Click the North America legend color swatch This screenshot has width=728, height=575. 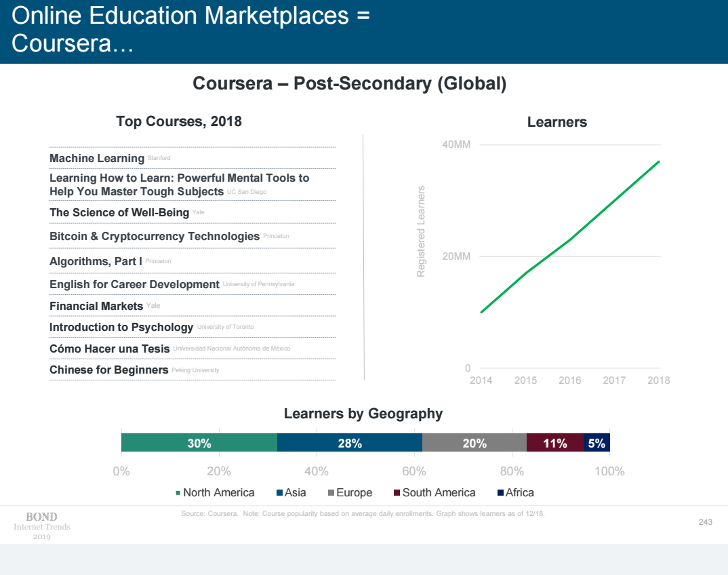click(x=178, y=493)
